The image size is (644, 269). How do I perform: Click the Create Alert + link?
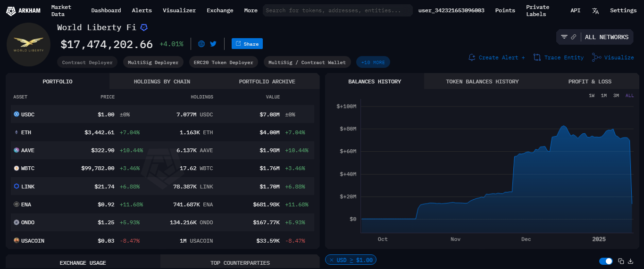pyautogui.click(x=496, y=57)
